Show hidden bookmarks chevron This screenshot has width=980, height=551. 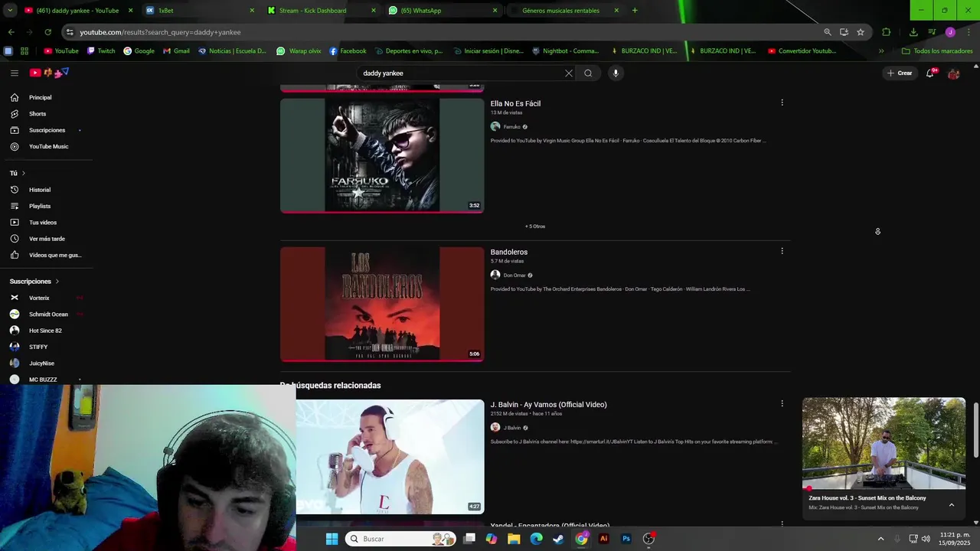881,51
